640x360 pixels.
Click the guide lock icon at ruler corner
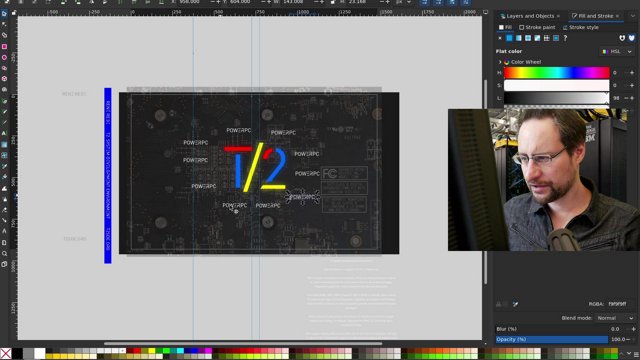coord(14,13)
